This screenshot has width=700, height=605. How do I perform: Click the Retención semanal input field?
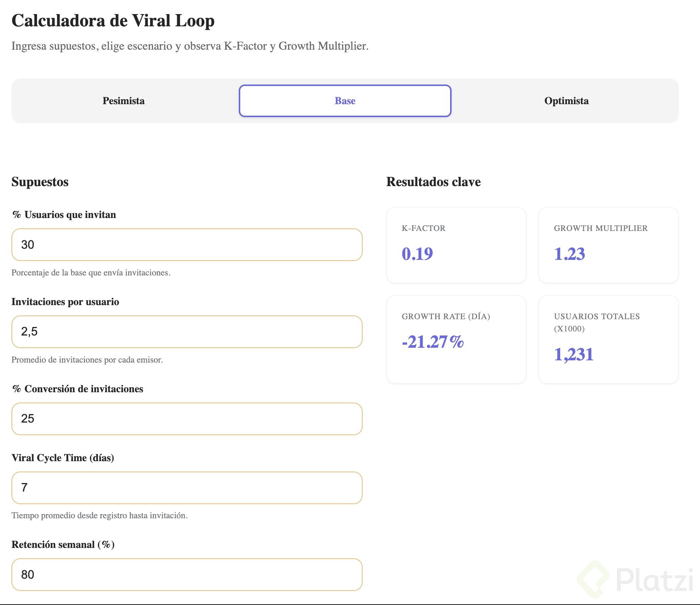pos(187,575)
